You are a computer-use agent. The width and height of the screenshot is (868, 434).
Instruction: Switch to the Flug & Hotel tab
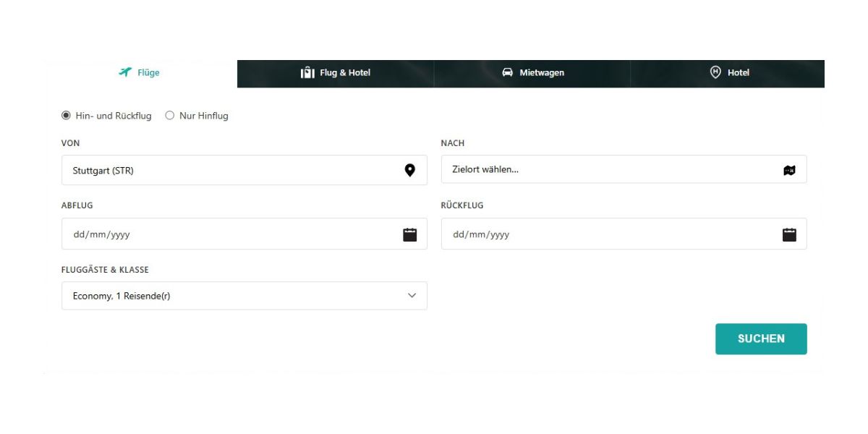344,73
